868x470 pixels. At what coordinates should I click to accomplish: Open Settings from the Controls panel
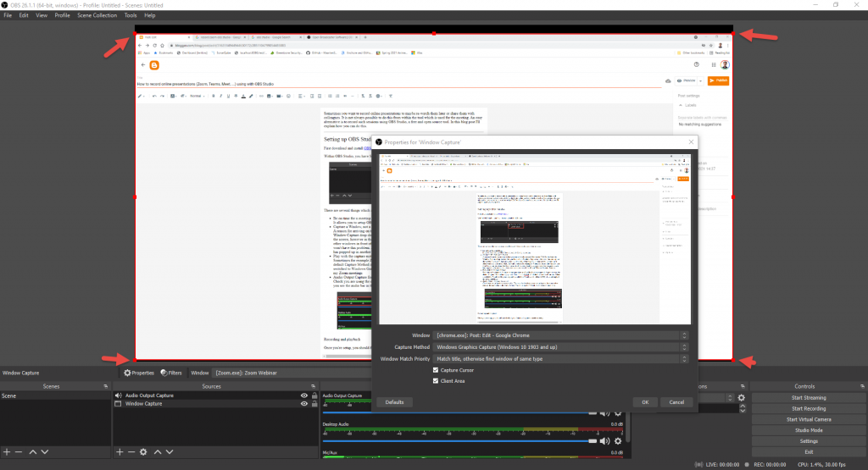coord(808,441)
